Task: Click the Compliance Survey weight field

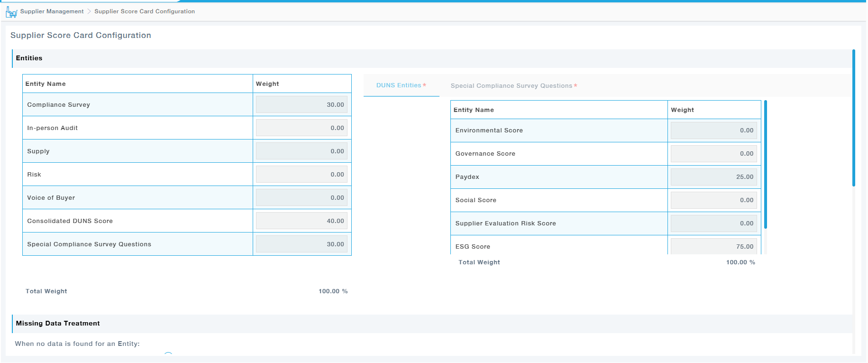Action: click(x=302, y=105)
